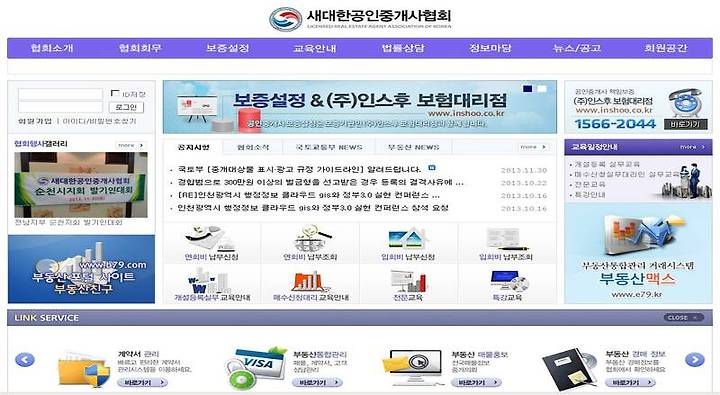This screenshot has height=395, width=720.
Task: Click the 부동산 경매 정보 notebook icon
Action: pos(569,369)
